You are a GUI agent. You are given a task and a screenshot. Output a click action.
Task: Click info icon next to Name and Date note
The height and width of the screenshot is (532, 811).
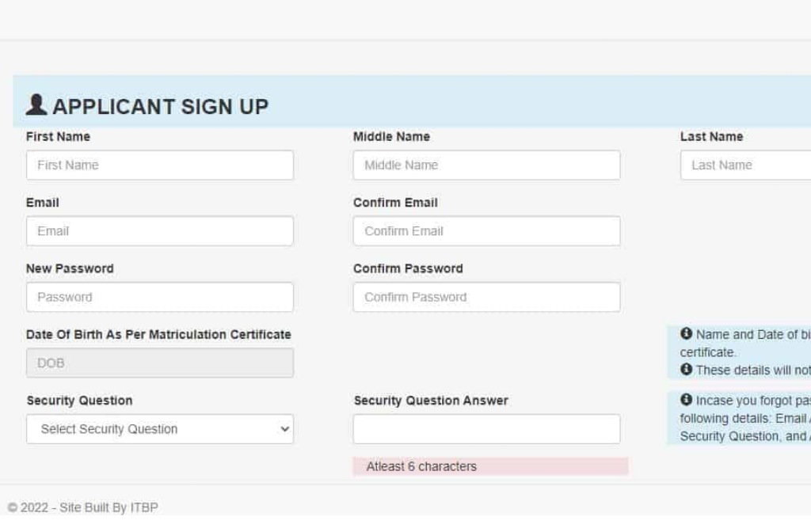tap(686, 334)
